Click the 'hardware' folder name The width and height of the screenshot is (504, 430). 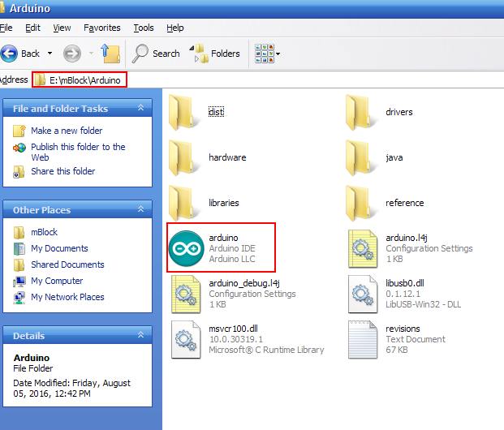[227, 157]
